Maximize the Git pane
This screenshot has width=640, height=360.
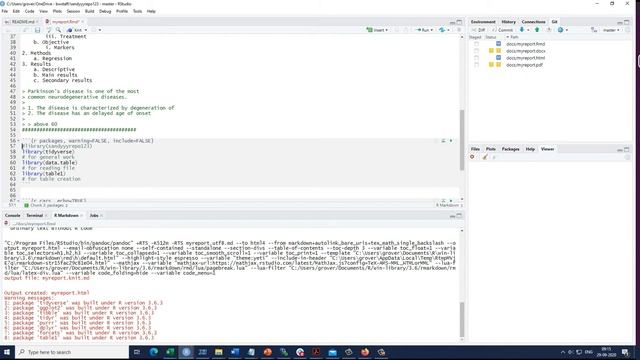pos(627,22)
